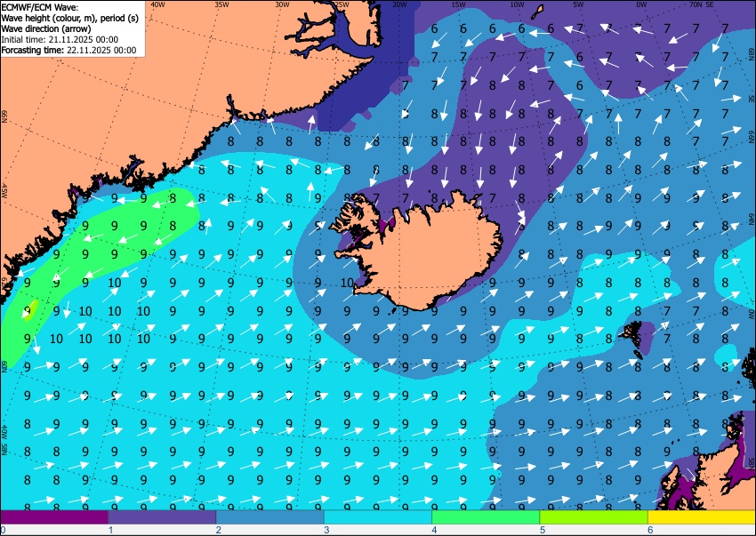This screenshot has width=756, height=536.
Task: Click period value '10' just west of Iceland
Action: pos(347,283)
